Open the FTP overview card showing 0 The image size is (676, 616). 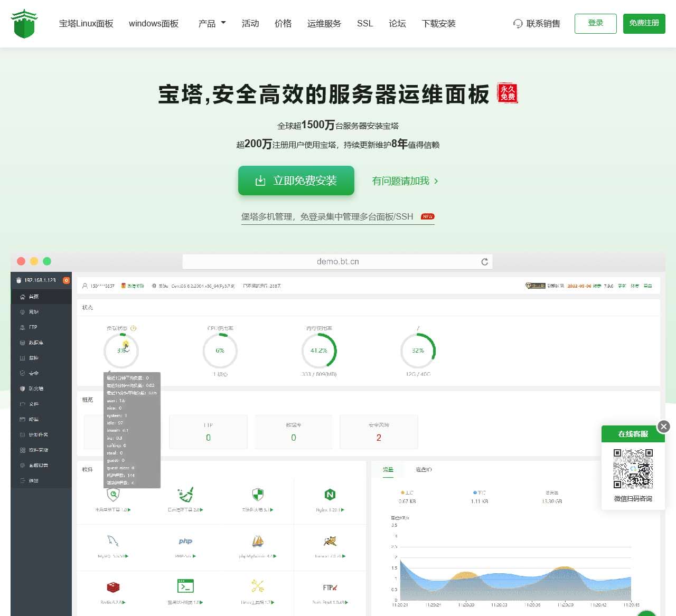208,432
